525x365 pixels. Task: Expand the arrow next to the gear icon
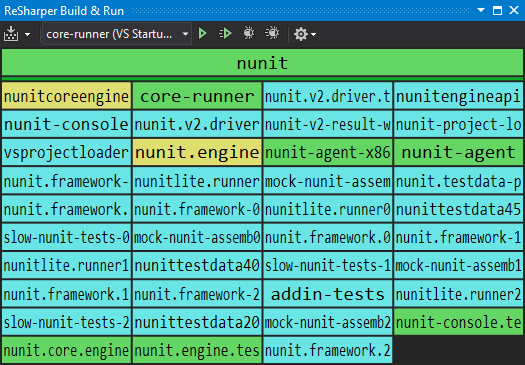[x=313, y=34]
